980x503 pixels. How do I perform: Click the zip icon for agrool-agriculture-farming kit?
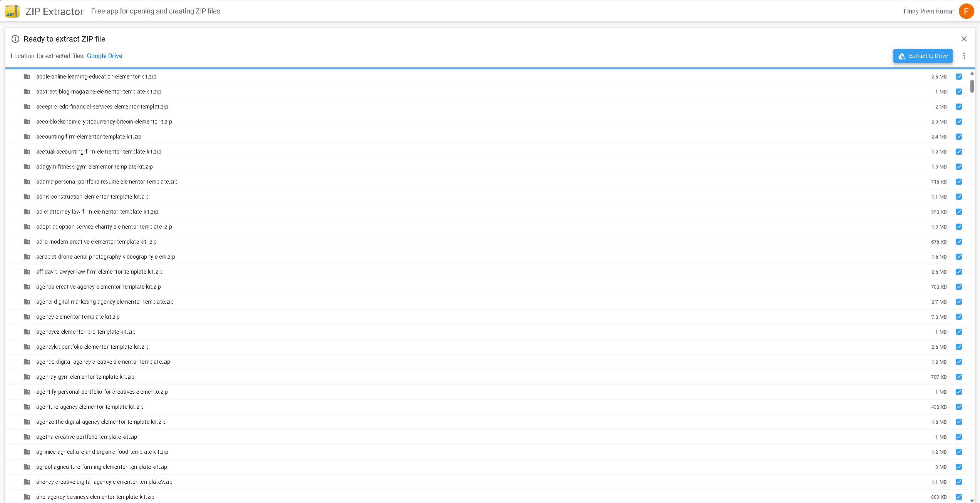[x=27, y=467]
